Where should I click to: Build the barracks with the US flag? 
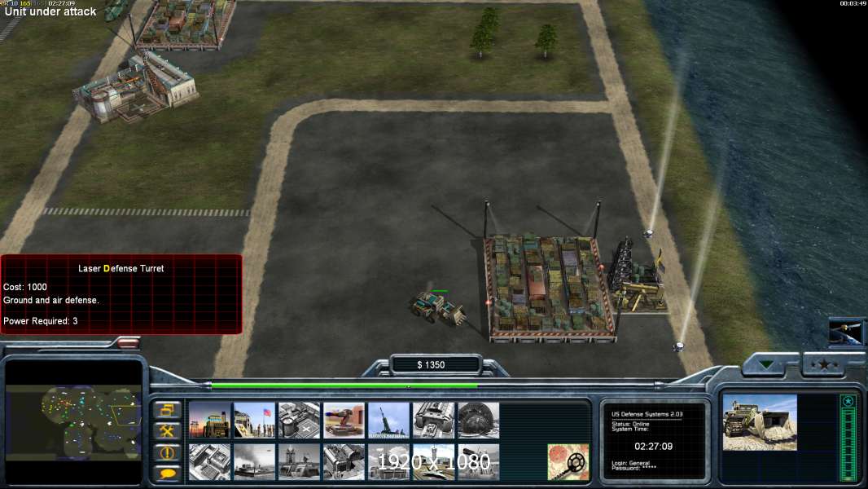(x=254, y=421)
